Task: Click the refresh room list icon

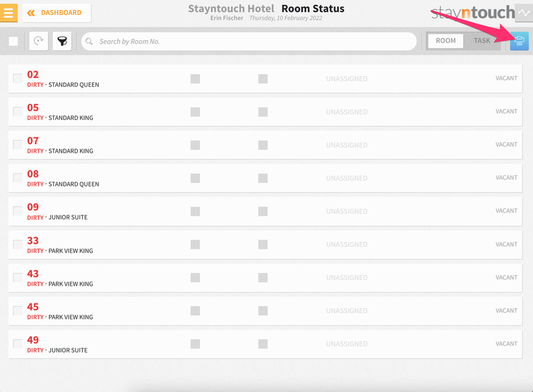Action: (39, 41)
